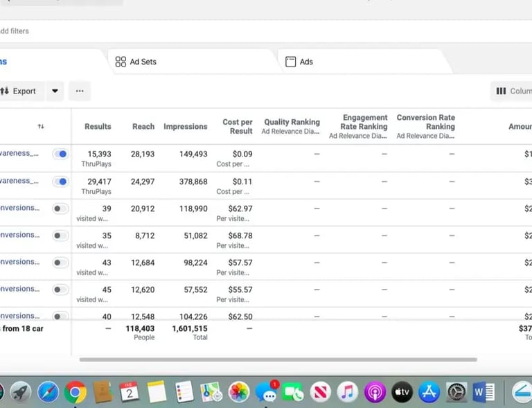
Task: Open Conversions campaign link in 12,684 reach row
Action: (19, 262)
